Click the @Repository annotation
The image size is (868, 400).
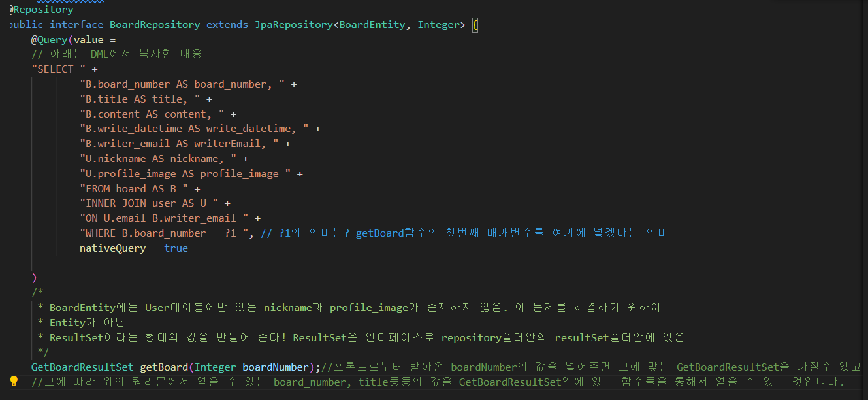pos(42,10)
